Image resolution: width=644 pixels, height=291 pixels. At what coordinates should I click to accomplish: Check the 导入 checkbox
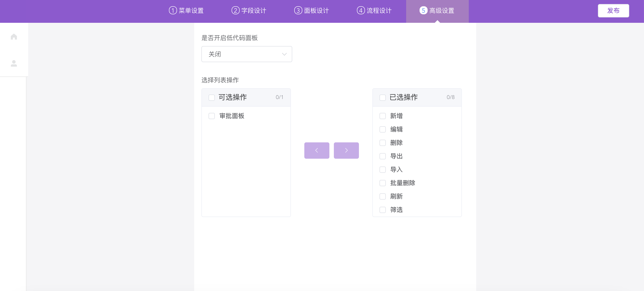coord(382,170)
